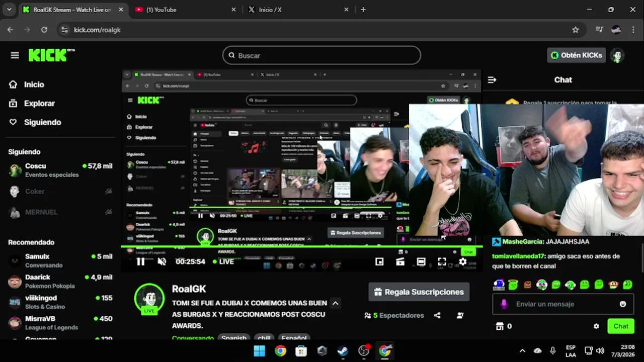The height and width of the screenshot is (362, 644).
Task: Open the clip creation icon
Action: pyautogui.click(x=400, y=261)
